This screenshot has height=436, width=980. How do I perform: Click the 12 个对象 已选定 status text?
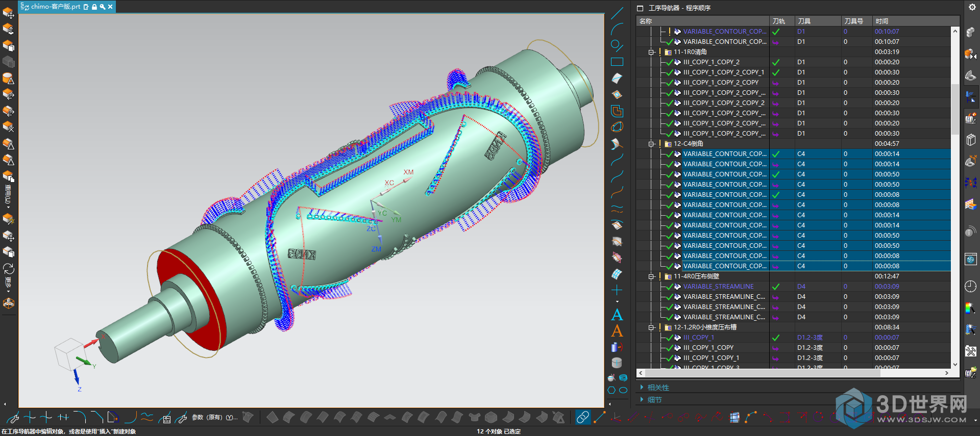499,431
